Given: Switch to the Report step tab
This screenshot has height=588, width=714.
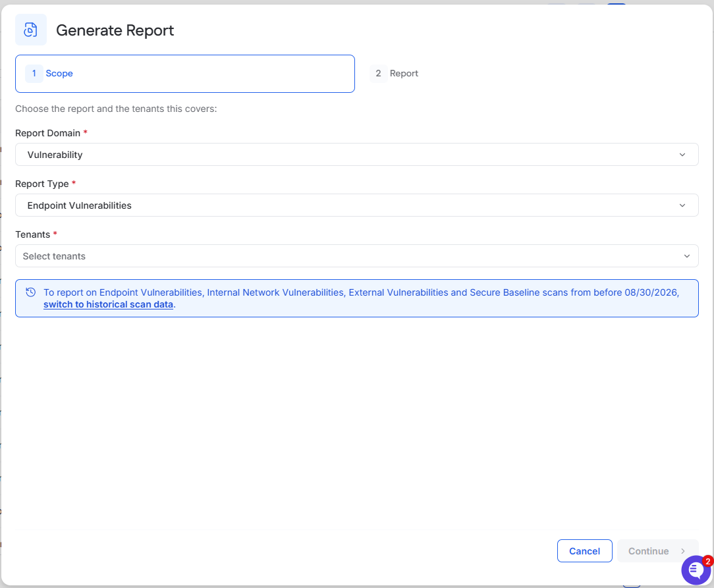Looking at the screenshot, I should click(x=395, y=73).
